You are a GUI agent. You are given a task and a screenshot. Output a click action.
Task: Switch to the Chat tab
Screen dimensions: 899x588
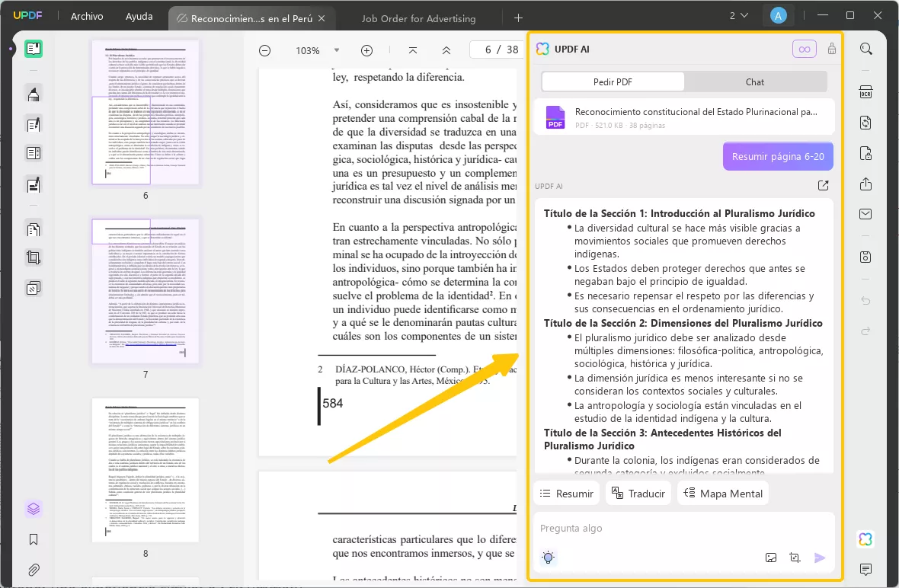754,82
